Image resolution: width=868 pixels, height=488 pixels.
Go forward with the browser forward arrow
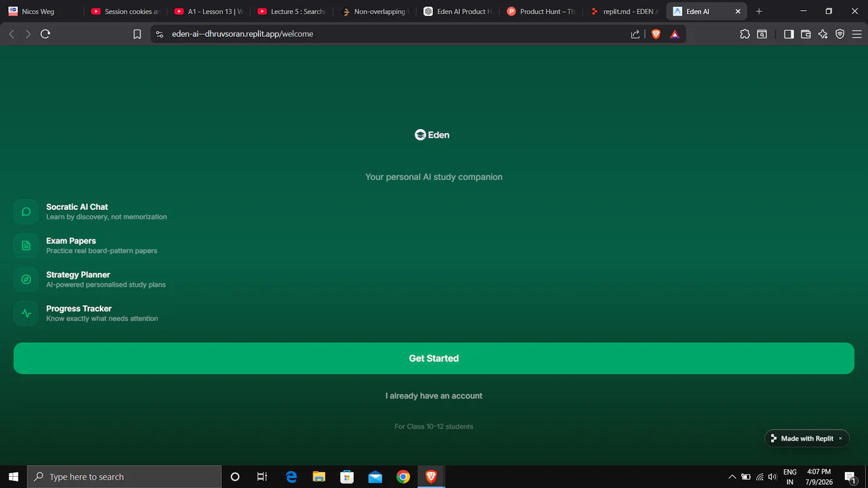tap(28, 34)
